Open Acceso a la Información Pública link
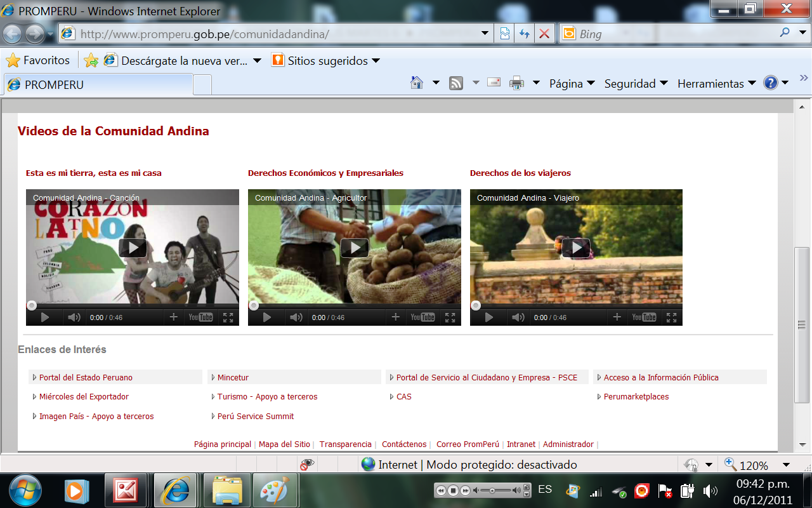This screenshot has width=812, height=508. point(661,377)
